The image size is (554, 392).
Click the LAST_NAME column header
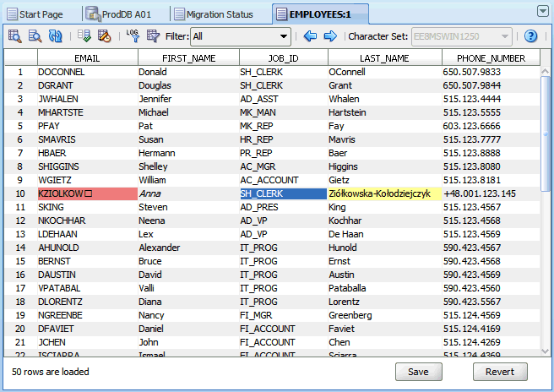coord(384,58)
